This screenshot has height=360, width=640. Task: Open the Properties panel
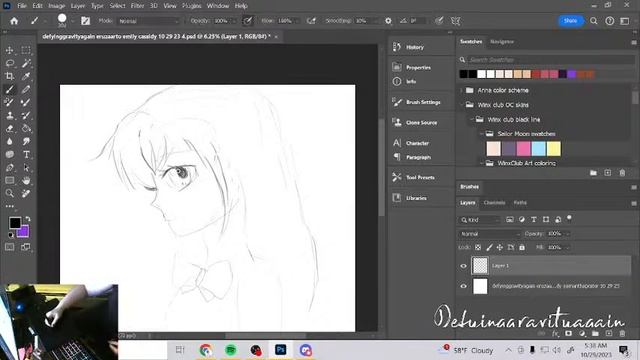(418, 68)
